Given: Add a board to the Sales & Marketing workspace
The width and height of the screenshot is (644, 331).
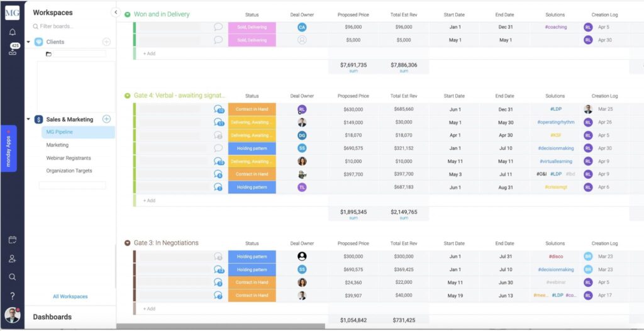Looking at the screenshot, I should pyautogui.click(x=106, y=119).
